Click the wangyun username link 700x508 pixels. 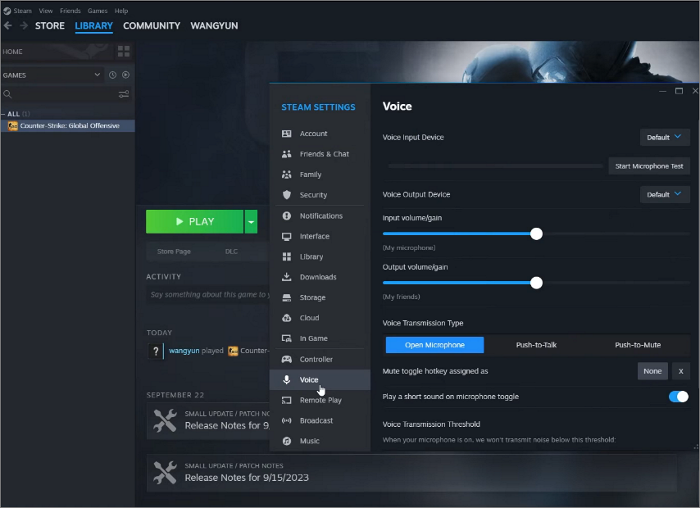[184, 351]
